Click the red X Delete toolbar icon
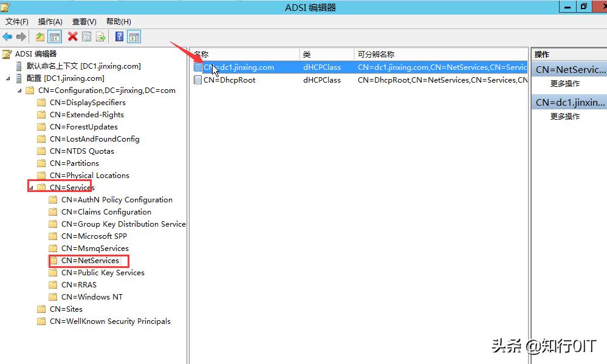 pos(72,37)
